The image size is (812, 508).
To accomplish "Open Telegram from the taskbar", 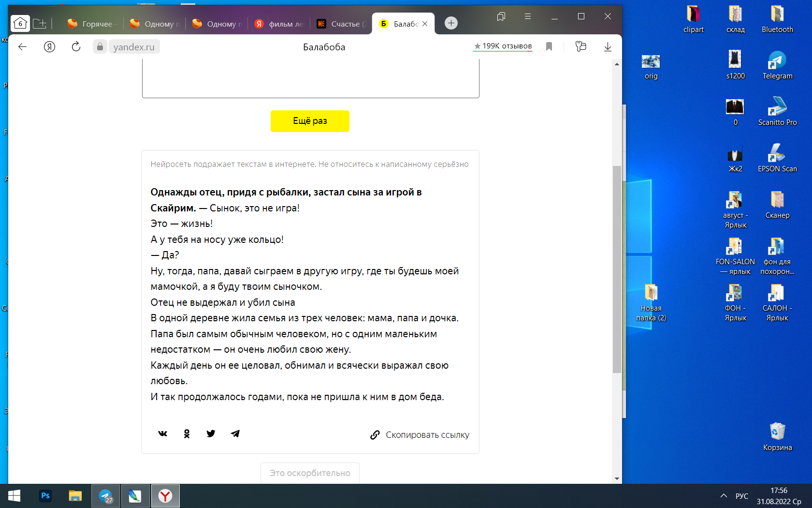I will [x=105, y=496].
